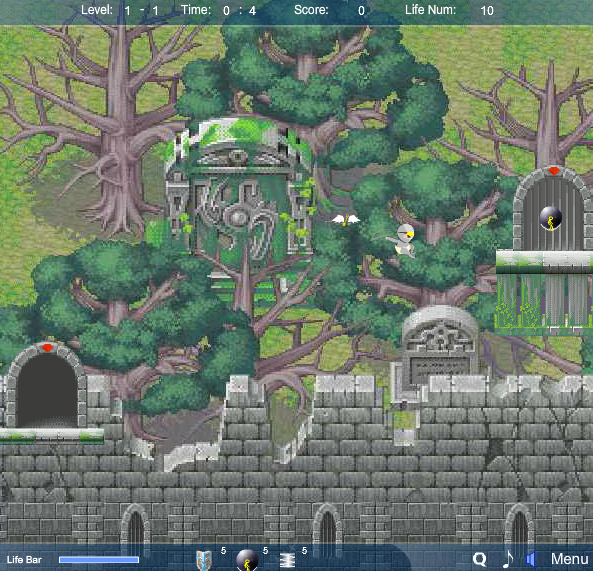Click the red gem above the exit door

click(554, 171)
